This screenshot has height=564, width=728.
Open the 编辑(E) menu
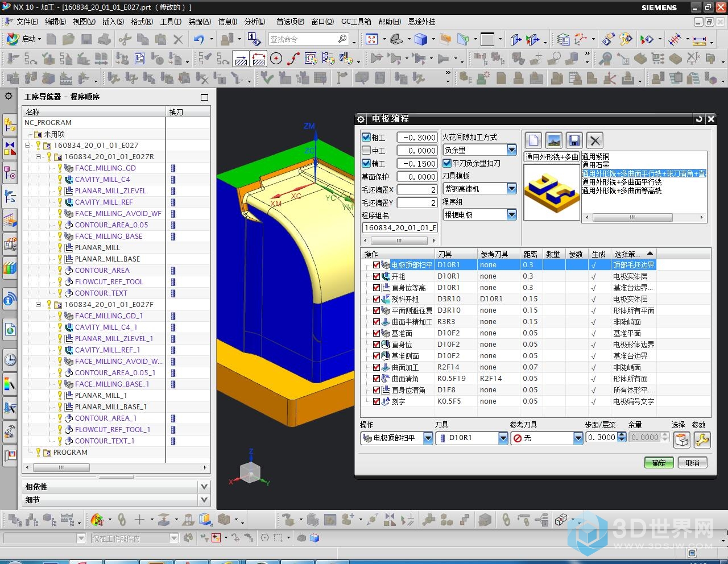click(56, 22)
